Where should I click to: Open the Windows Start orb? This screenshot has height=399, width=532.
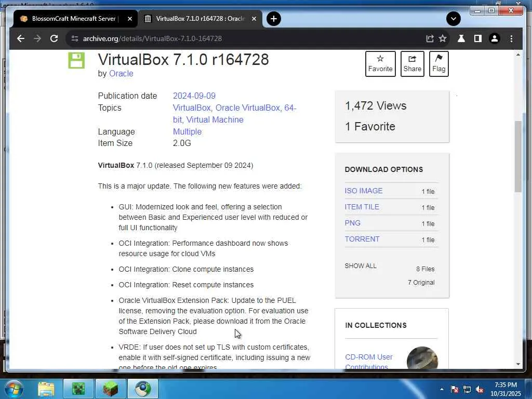click(x=14, y=389)
